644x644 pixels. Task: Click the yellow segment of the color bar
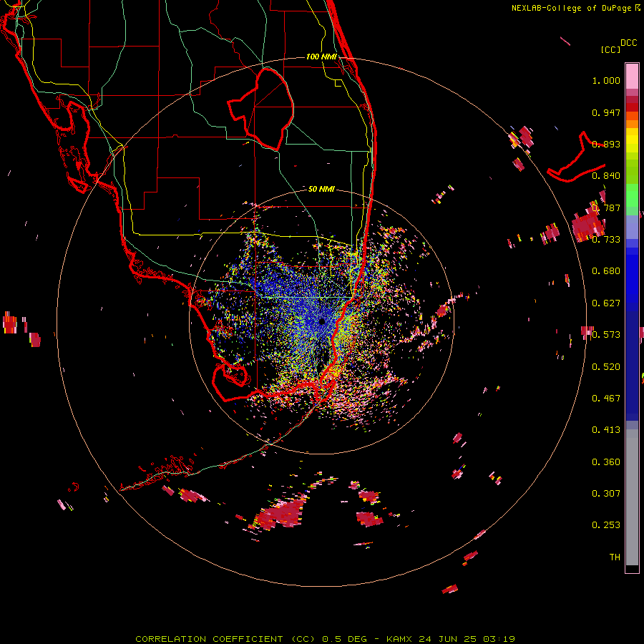pyautogui.click(x=632, y=141)
